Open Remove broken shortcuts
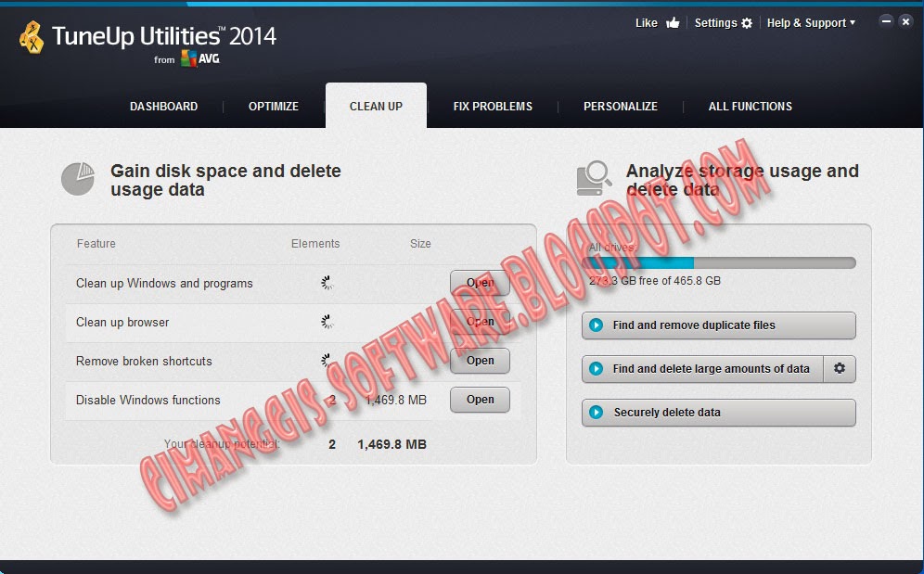The height and width of the screenshot is (574, 924). tap(480, 361)
